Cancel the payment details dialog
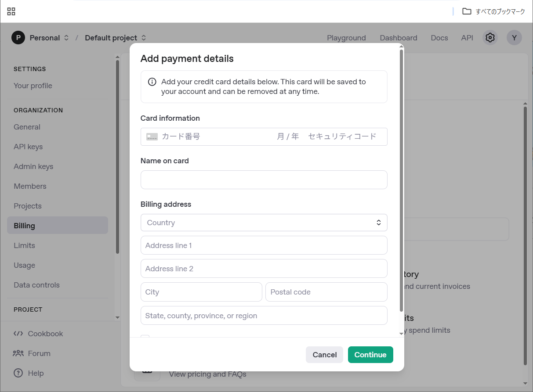Screen dimensions: 533x392 324,355
